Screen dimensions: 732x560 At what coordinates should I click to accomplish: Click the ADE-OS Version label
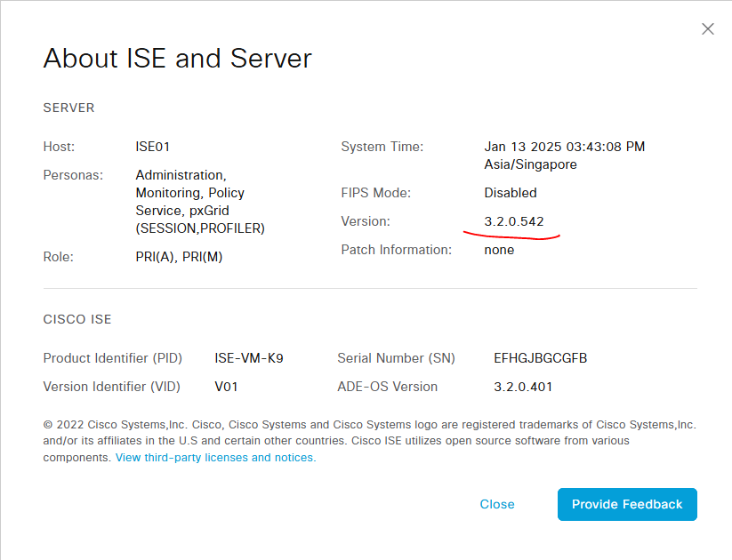pos(388,387)
